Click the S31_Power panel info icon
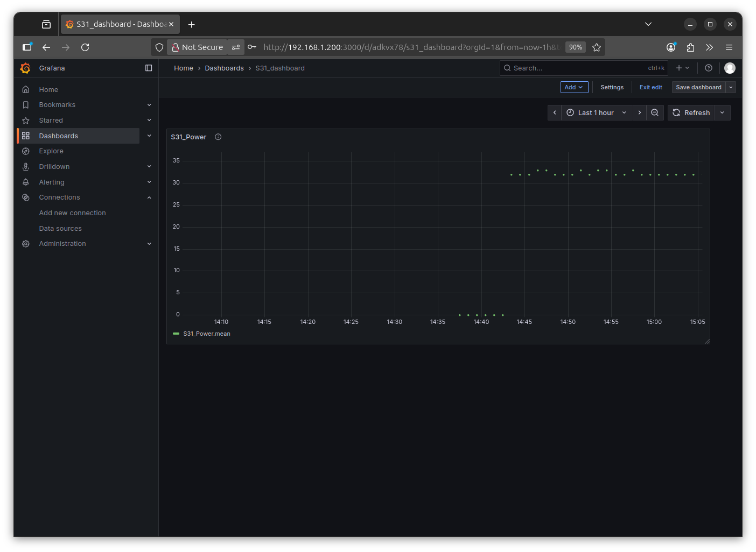The width and height of the screenshot is (756, 552). tap(218, 137)
